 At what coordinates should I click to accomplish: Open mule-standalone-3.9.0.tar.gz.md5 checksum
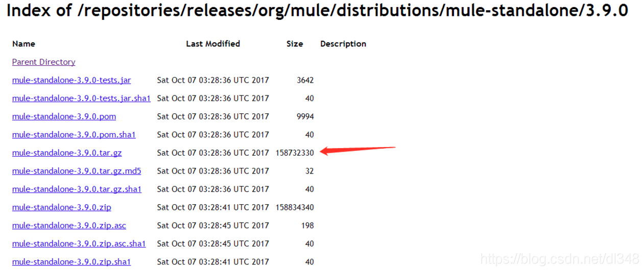point(77,171)
